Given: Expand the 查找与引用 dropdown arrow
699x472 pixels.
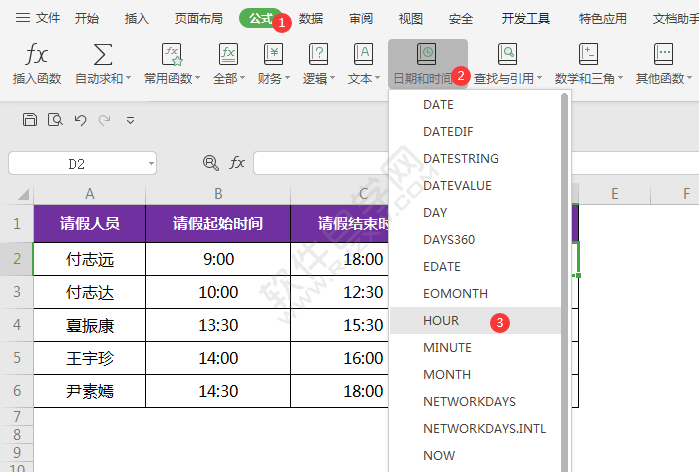Looking at the screenshot, I should pyautogui.click(x=539, y=78).
